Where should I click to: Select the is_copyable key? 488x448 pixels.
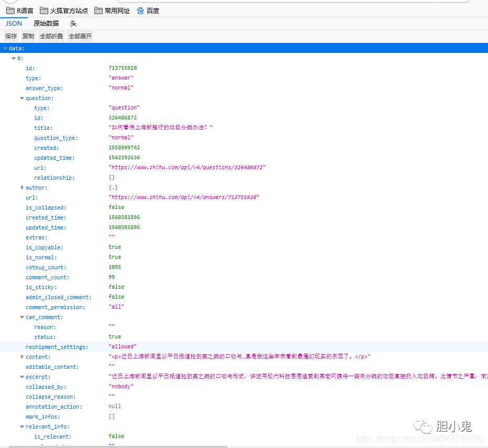click(x=44, y=247)
